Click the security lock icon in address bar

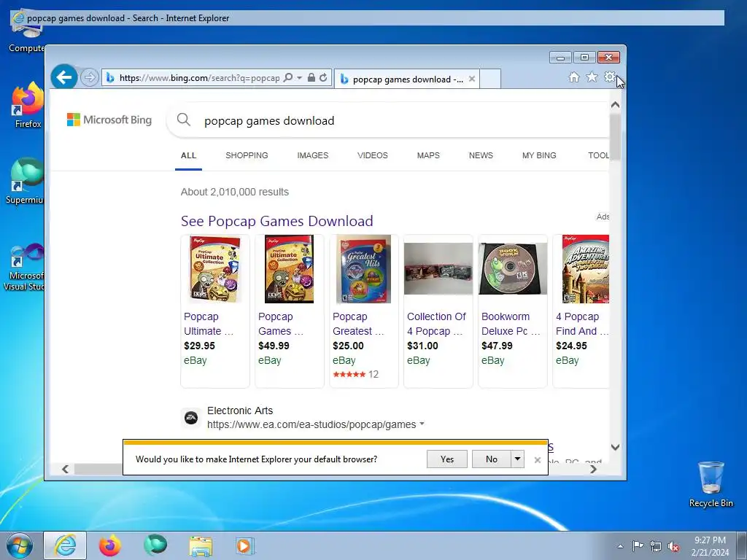311,77
